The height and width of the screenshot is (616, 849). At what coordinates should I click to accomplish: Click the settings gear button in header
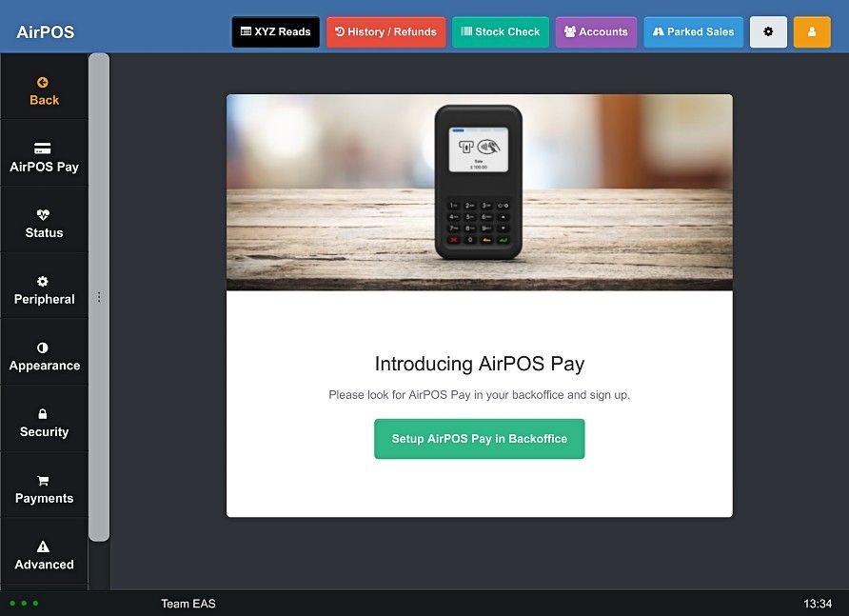click(x=768, y=32)
